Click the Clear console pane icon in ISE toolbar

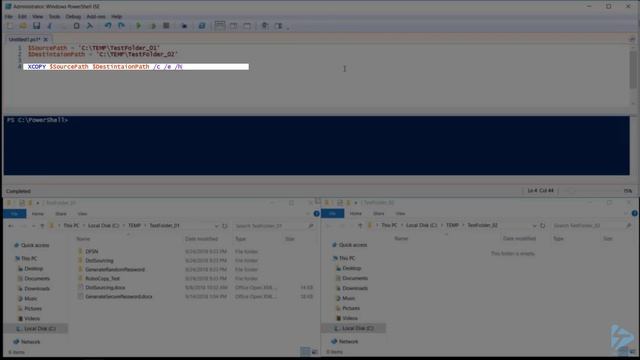(90, 26)
